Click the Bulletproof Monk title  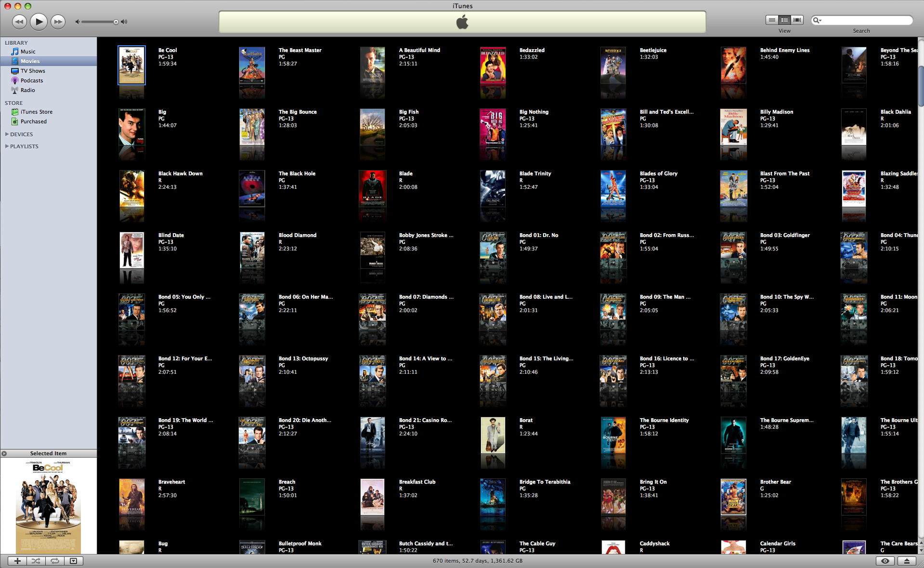[300, 543]
